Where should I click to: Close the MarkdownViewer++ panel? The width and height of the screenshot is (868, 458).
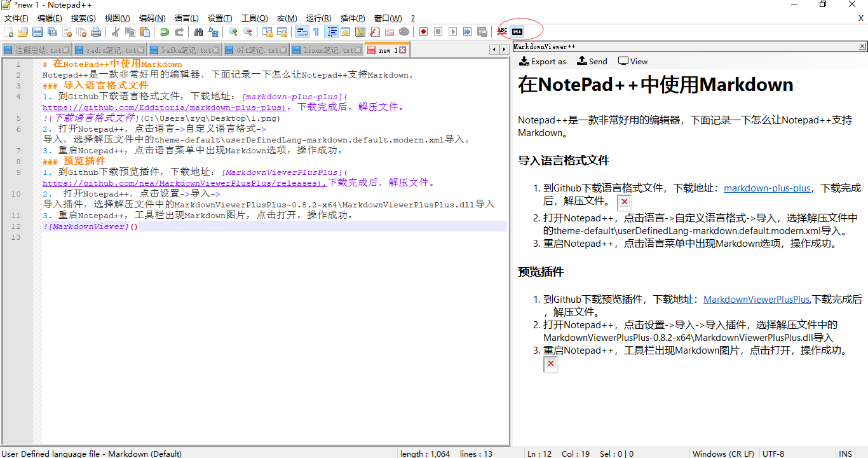(x=862, y=46)
